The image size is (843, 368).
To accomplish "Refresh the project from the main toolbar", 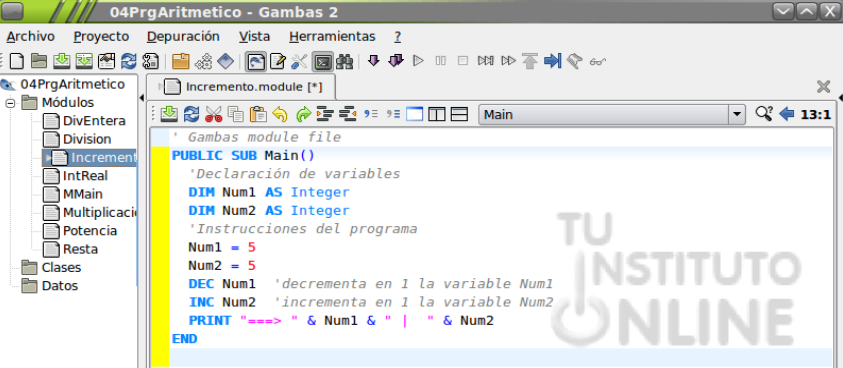I will (x=128, y=61).
